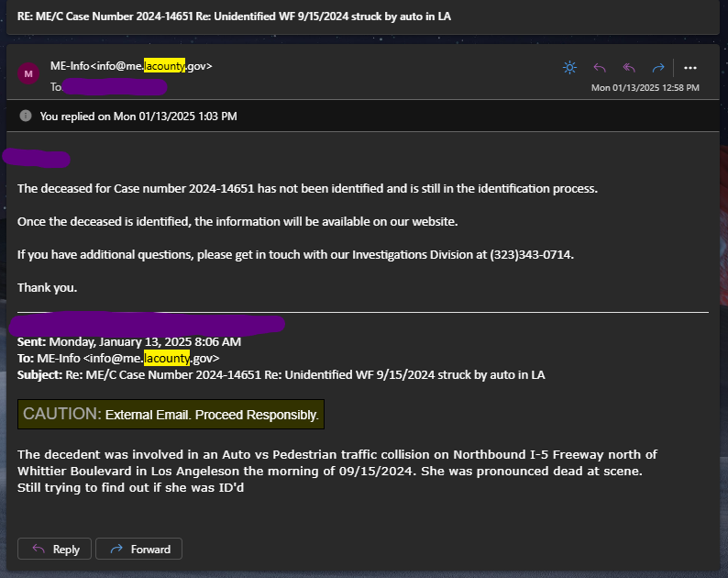
Task: Click the ME-Info address in quoted To line
Action: [x=128, y=358]
